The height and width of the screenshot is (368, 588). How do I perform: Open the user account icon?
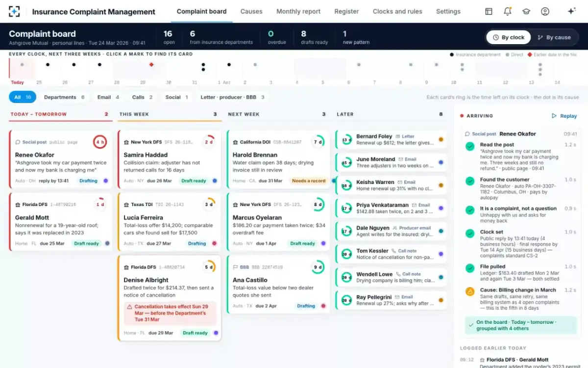545,11
